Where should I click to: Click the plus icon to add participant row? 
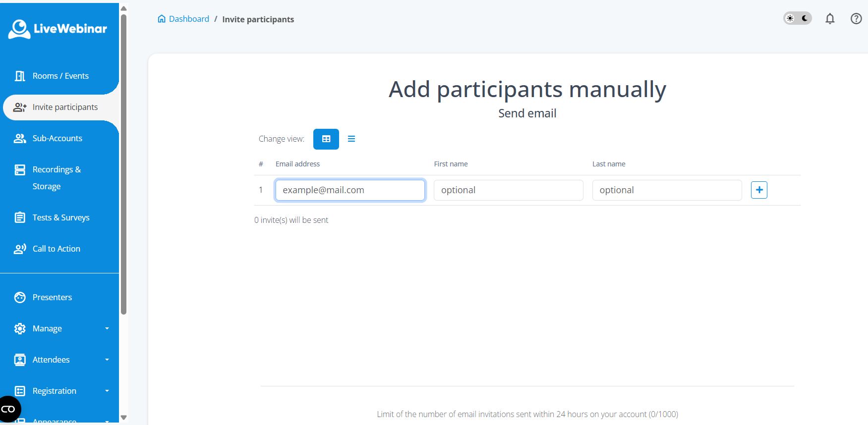coord(759,190)
